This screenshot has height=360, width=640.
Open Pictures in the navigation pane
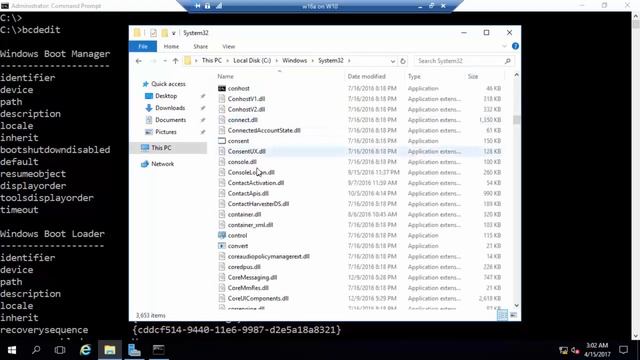pos(166,132)
